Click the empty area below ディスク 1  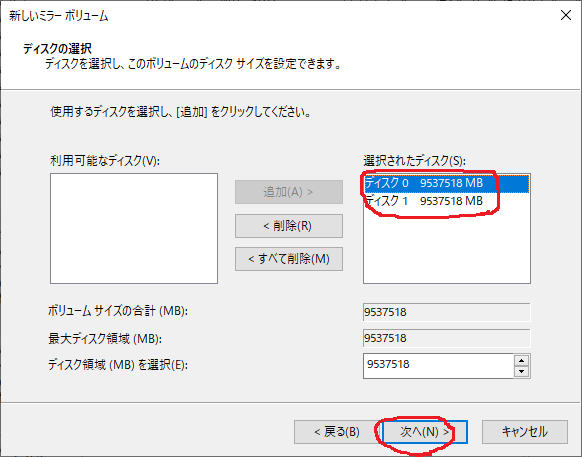pos(447,247)
